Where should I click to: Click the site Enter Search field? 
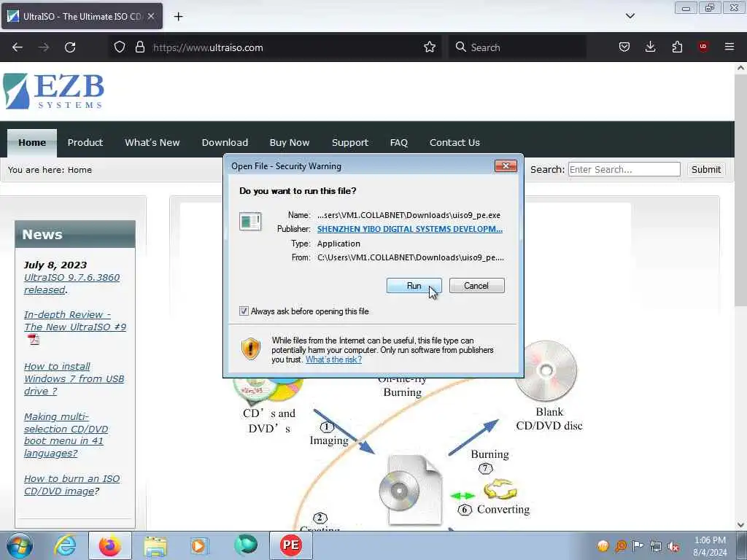[624, 169]
